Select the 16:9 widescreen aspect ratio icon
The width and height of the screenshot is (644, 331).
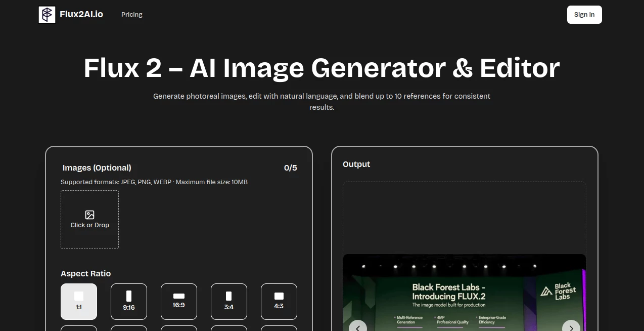click(x=179, y=296)
